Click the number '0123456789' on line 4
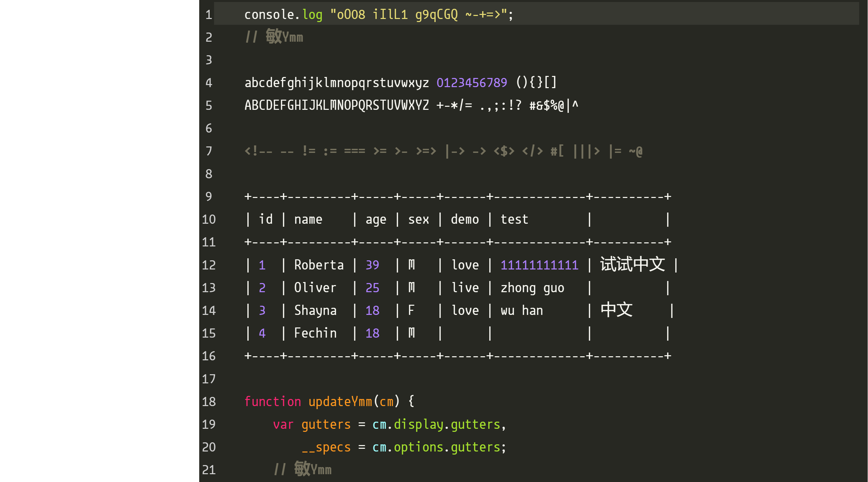The image size is (868, 482). tap(472, 83)
